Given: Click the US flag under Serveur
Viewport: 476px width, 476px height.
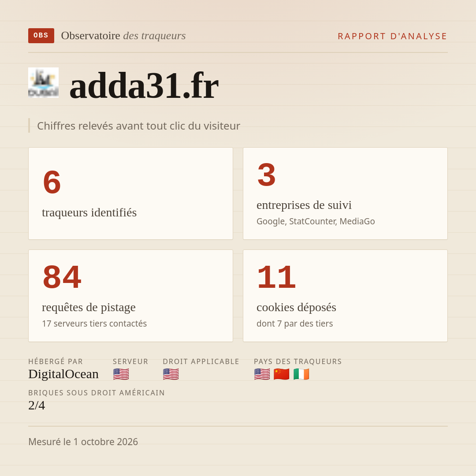Looking at the screenshot, I should pyautogui.click(x=121, y=374).
